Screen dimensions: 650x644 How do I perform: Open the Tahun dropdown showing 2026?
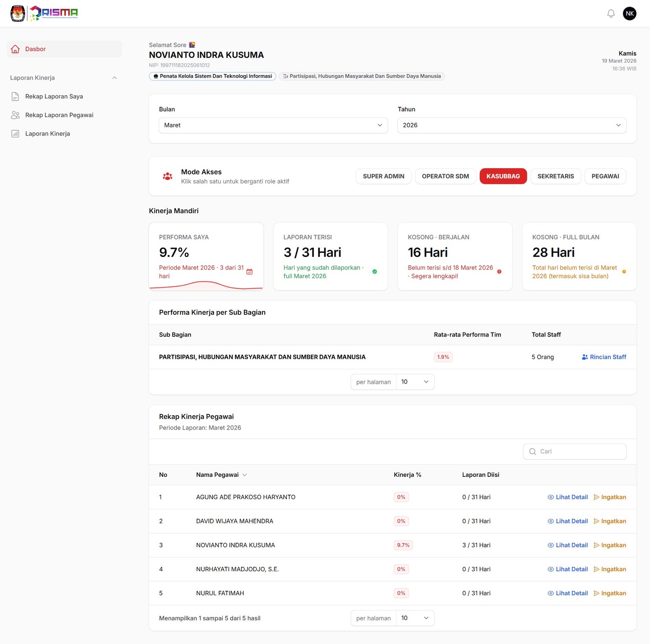click(511, 125)
